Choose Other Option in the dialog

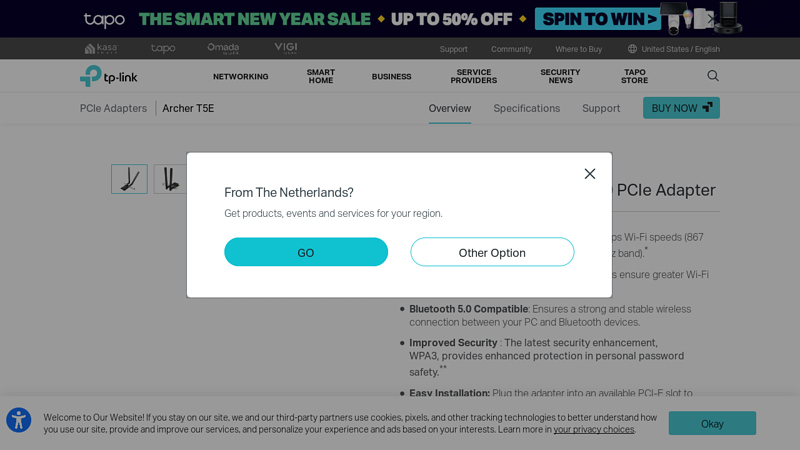[492, 253]
